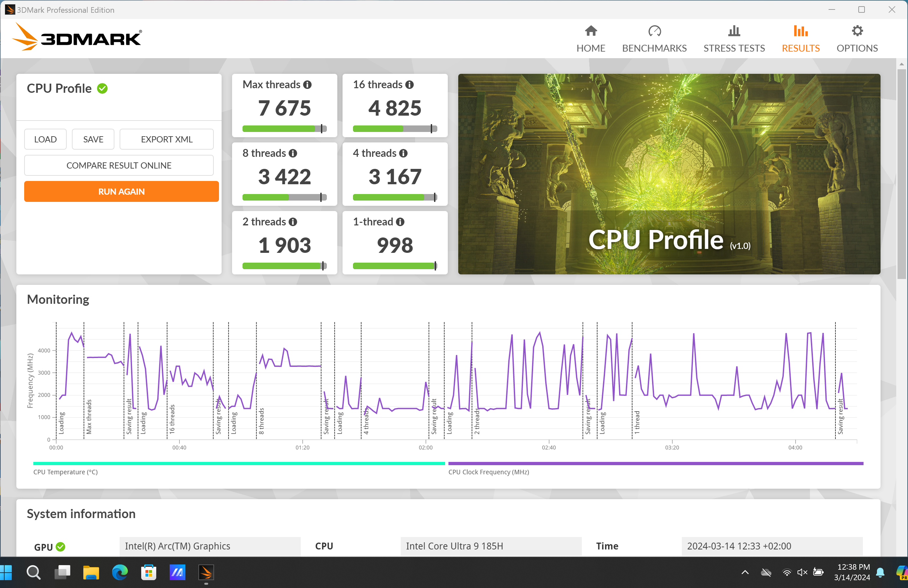The image size is (908, 588).
Task: Load a saved result with LOAD
Action: 45,139
